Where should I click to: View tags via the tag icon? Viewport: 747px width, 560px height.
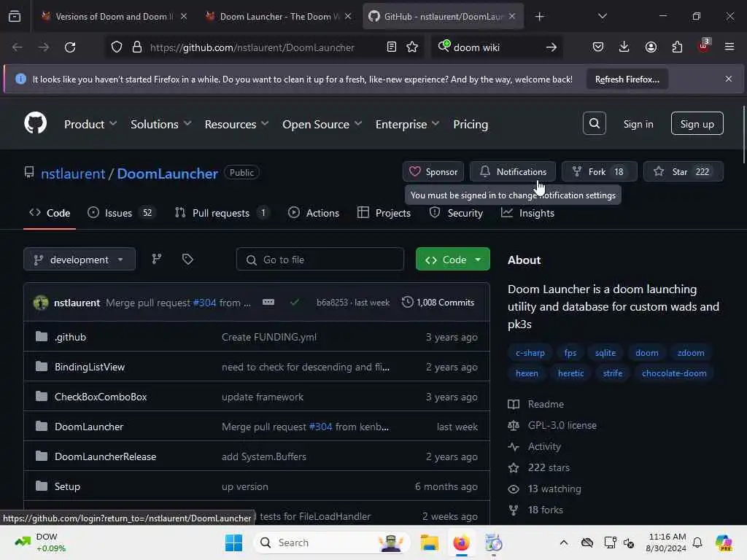(x=187, y=259)
